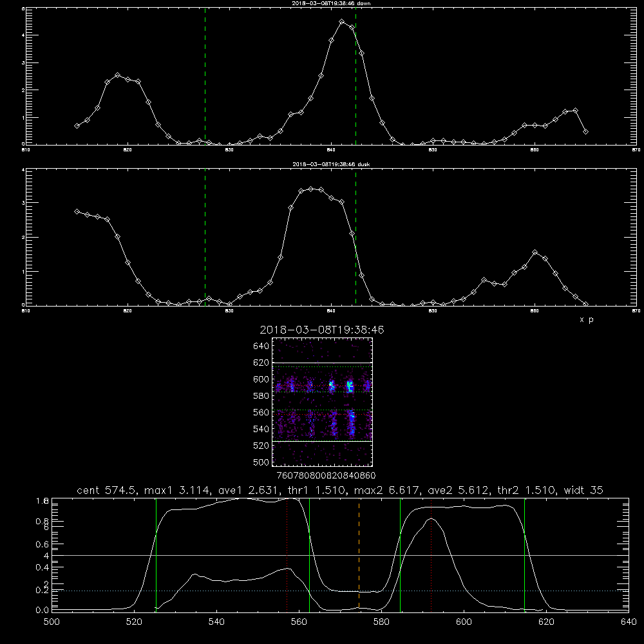Select the 'thr1 1.510' value
Screen dimensions: 644x644
[317, 490]
